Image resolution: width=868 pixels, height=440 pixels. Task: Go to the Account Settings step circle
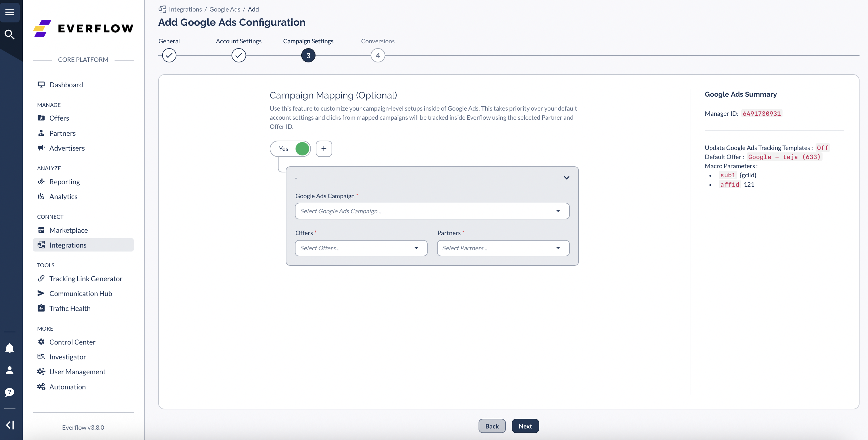click(x=239, y=55)
